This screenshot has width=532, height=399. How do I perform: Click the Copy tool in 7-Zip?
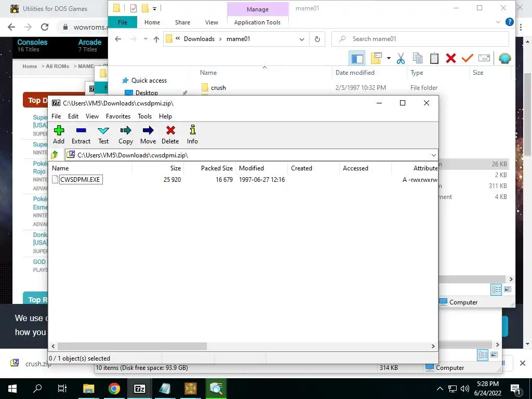click(x=126, y=135)
